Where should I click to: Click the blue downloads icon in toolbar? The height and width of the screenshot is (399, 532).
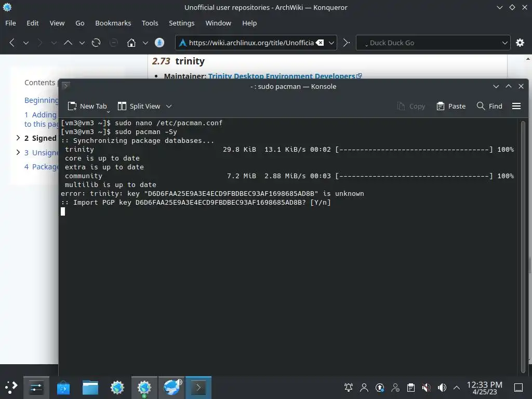(159, 43)
